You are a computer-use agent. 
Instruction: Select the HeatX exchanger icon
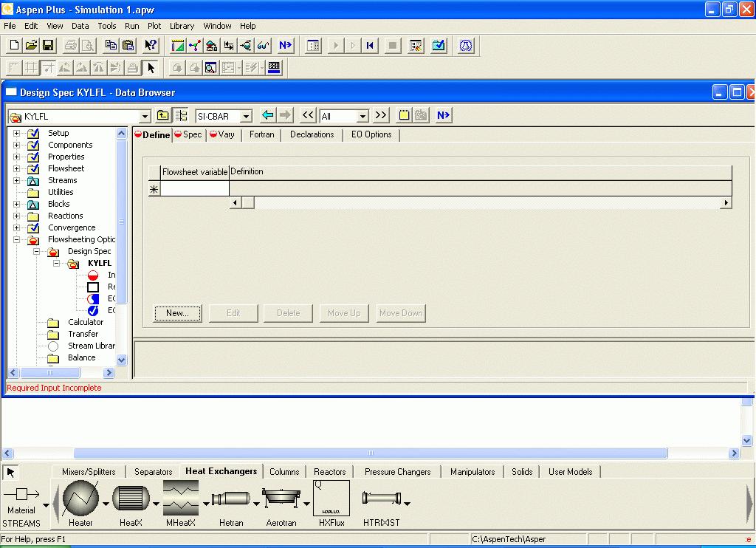131,499
